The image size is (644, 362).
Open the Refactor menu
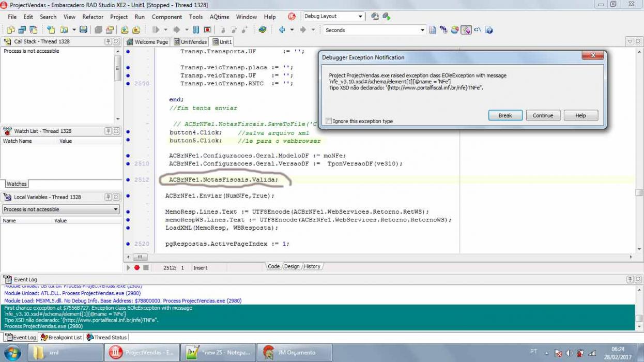[x=93, y=17]
